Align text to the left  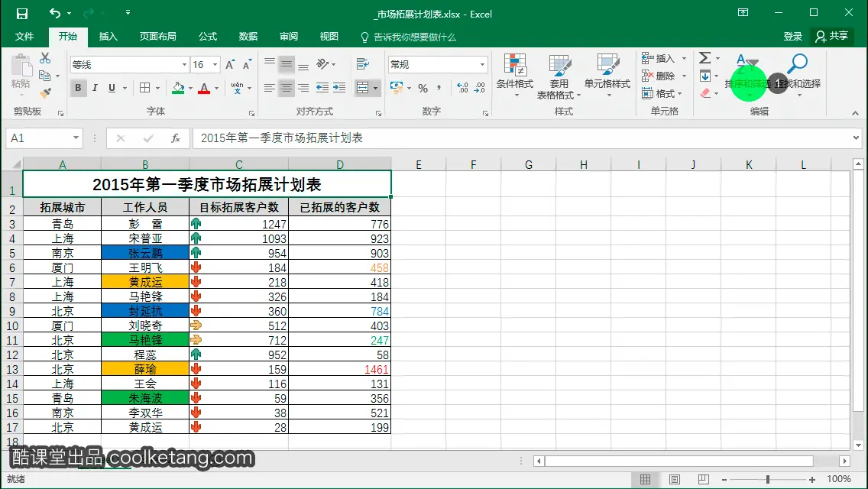click(x=270, y=88)
